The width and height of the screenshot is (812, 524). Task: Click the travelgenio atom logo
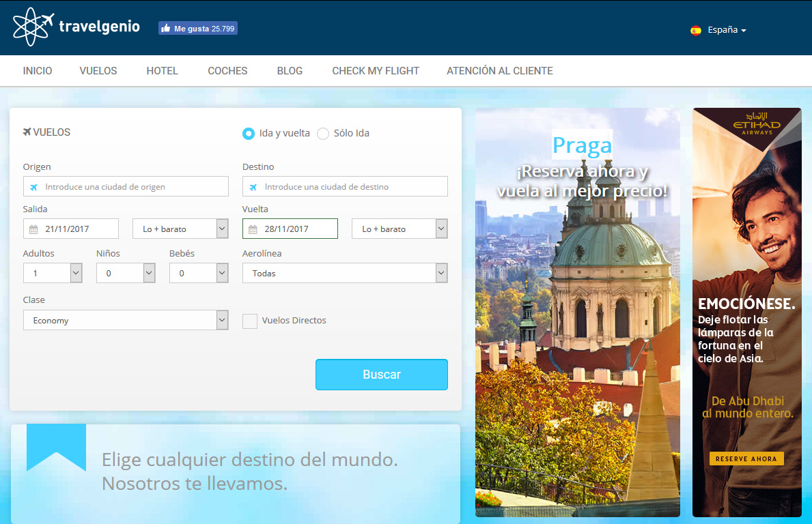32,27
